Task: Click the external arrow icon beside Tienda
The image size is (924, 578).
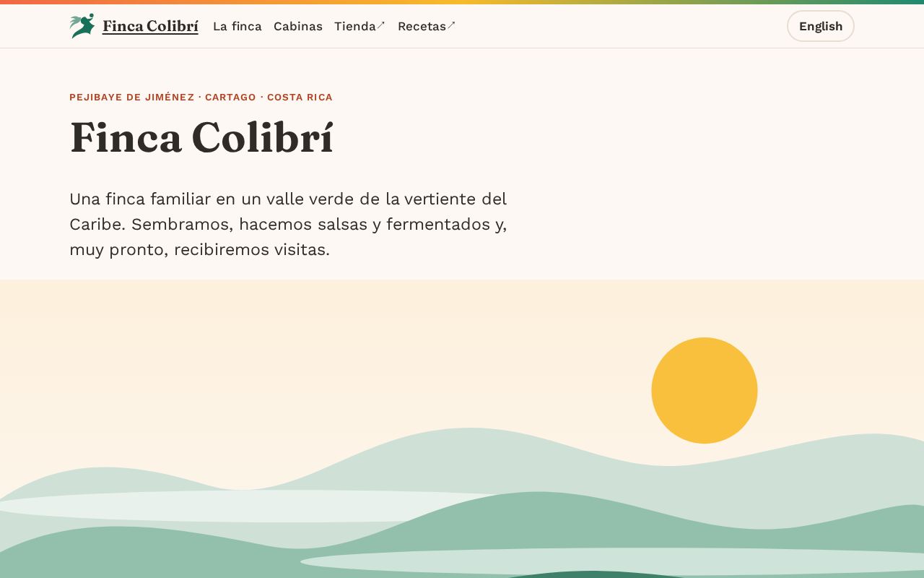Action: (x=381, y=25)
